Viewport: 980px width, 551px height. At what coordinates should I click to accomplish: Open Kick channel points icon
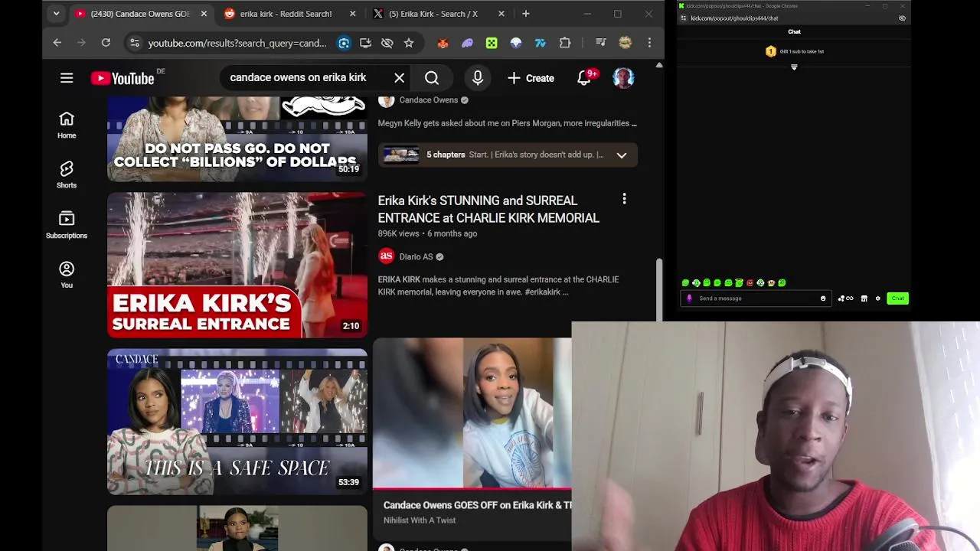845,298
